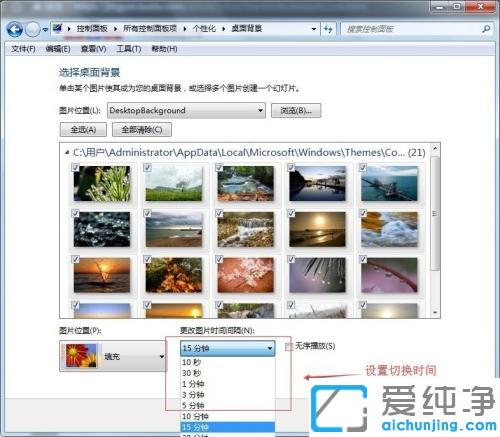Click the 所有控制面板项 breadcrumb segment

tap(150, 29)
